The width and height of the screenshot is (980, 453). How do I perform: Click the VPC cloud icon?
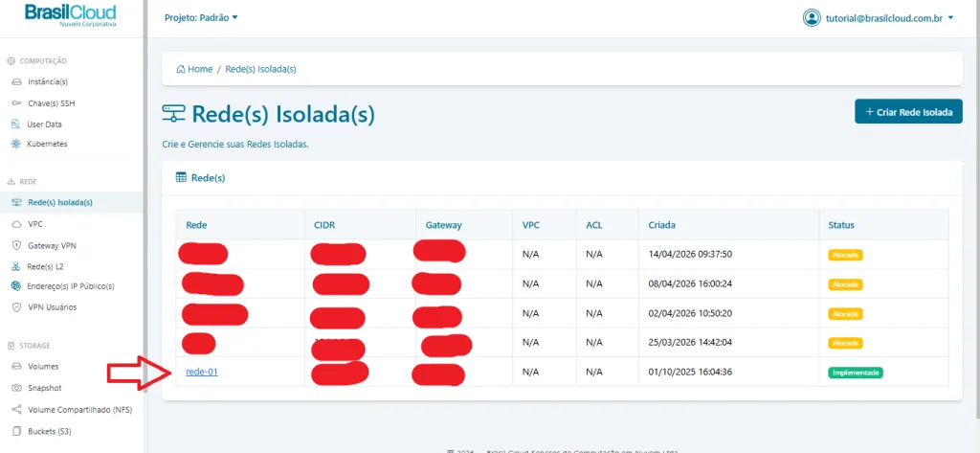pyautogui.click(x=16, y=224)
